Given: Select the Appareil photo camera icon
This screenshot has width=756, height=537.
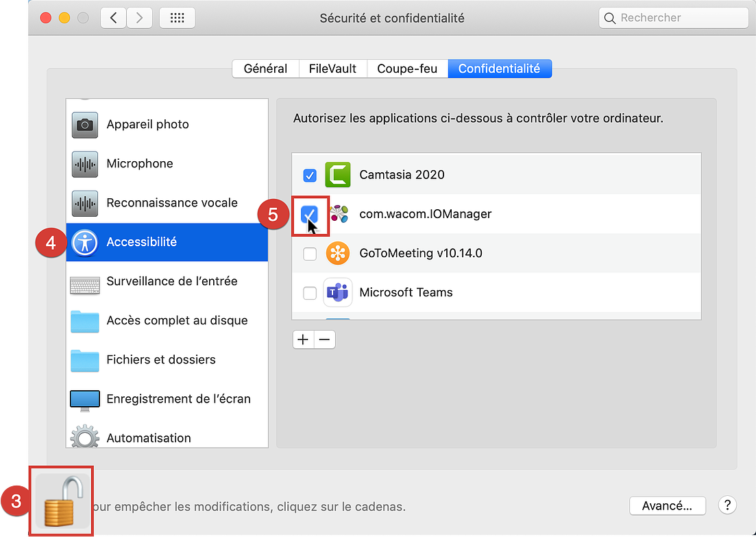Looking at the screenshot, I should point(85,125).
